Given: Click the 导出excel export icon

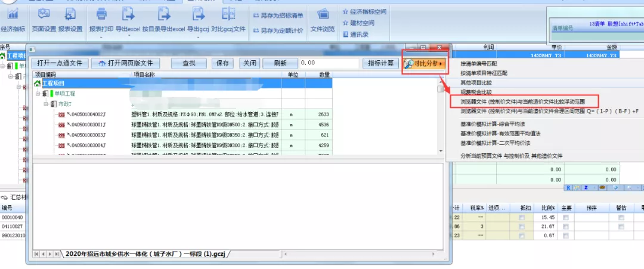Looking at the screenshot, I should tap(127, 15).
